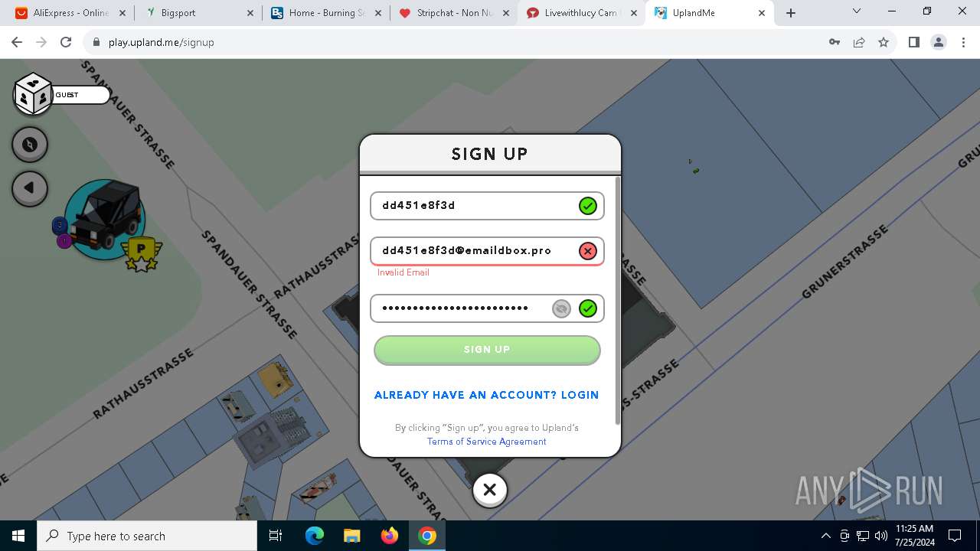980x551 pixels.
Task: Click the address bar URL play.upland.me/signup
Action: 162,42
